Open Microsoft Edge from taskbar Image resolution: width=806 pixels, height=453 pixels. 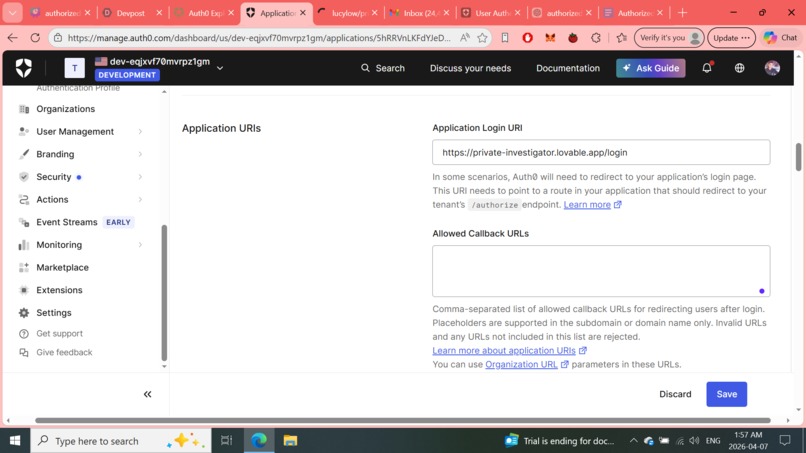[259, 441]
